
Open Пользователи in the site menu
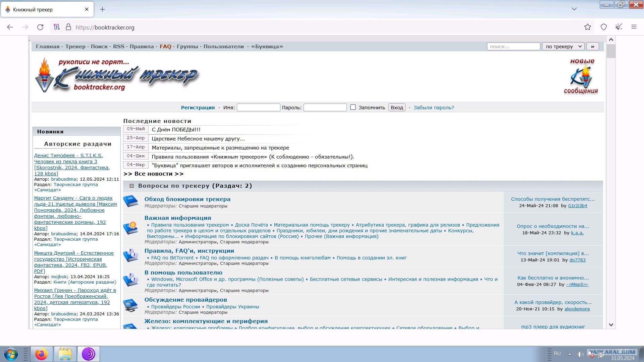point(224,47)
